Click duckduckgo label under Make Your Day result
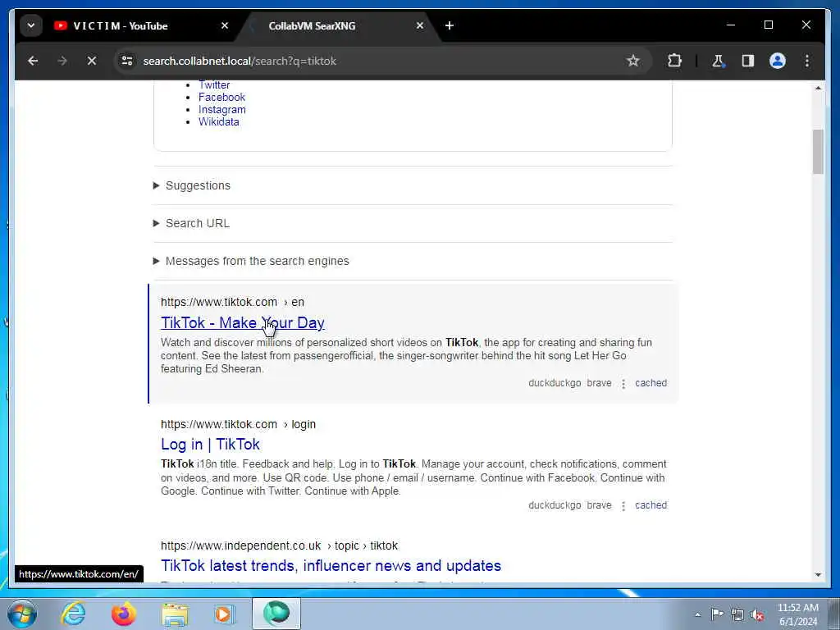 555,383
